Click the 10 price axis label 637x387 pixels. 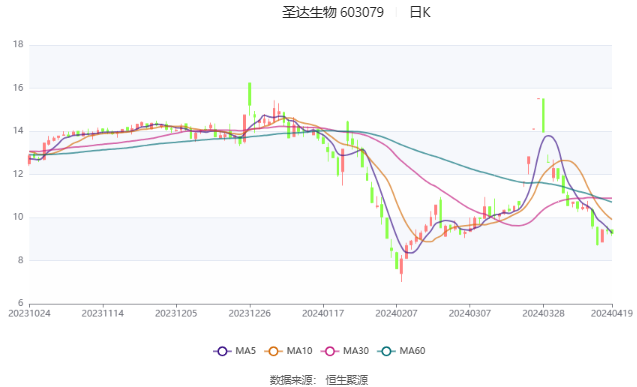click(18, 217)
